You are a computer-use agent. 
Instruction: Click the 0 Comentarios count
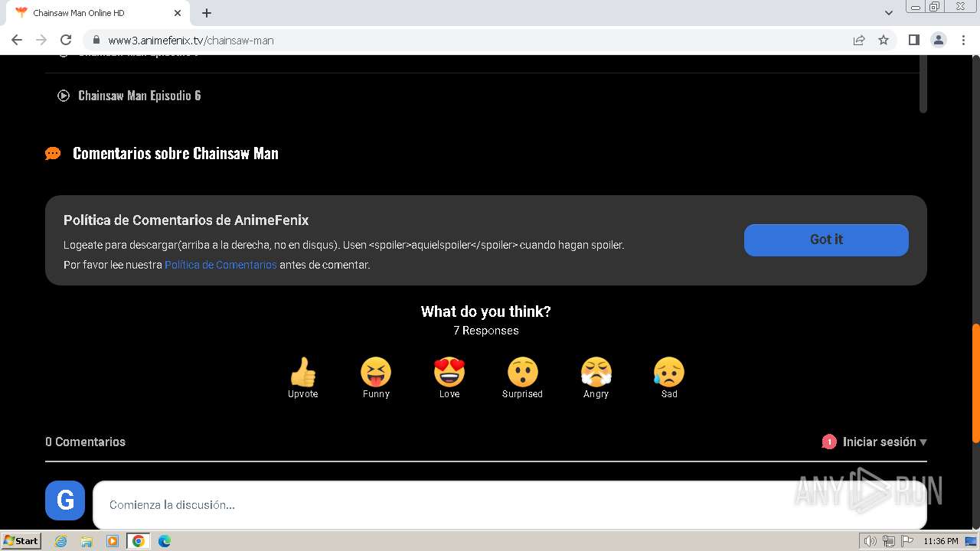(x=85, y=442)
